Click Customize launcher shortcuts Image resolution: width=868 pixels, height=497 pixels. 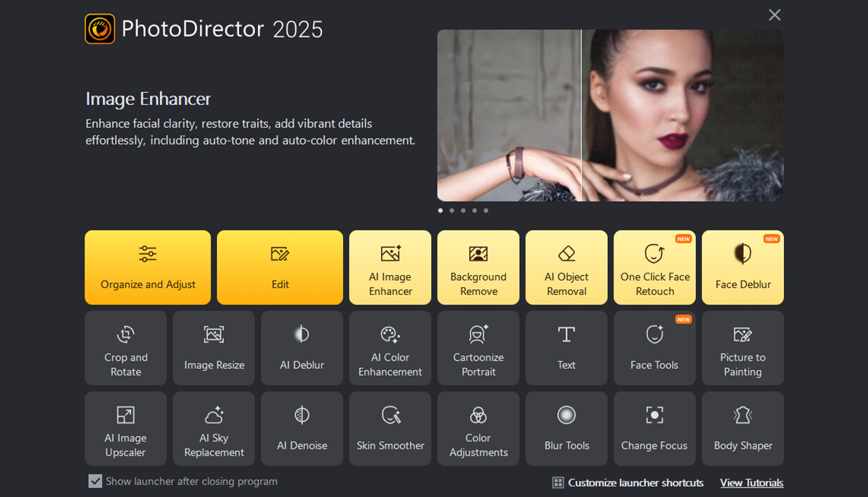point(628,483)
